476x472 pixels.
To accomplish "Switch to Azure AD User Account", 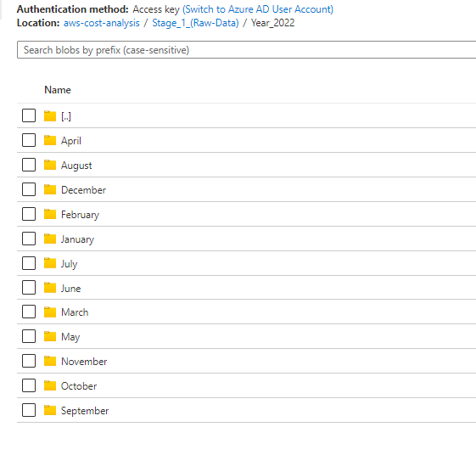I will 258,9.
